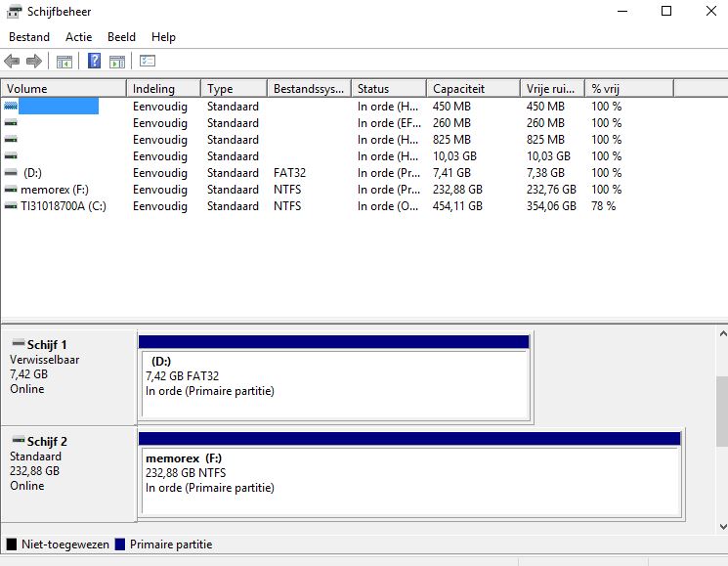Click the 354,06 GB free space cell
Screen dimensions: 728x566
point(551,206)
